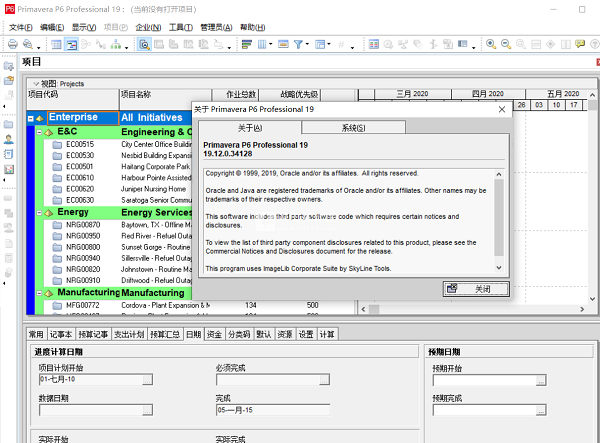Collapse the Enterprise EPS node
The image size is (600, 443).
coord(30,118)
